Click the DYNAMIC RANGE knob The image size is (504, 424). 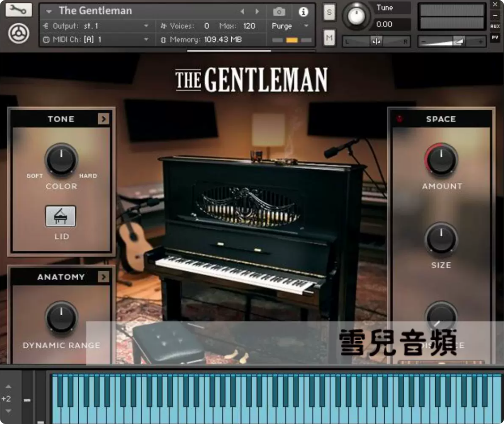click(x=61, y=317)
